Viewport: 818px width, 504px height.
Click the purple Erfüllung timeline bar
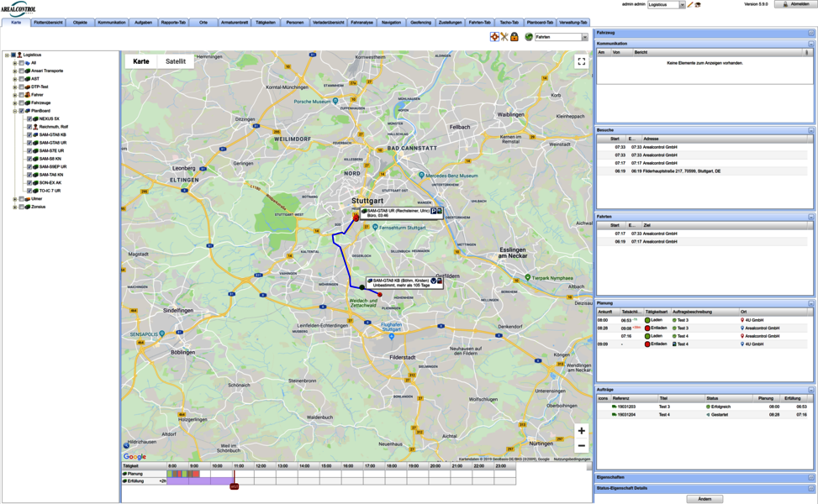coord(200,481)
